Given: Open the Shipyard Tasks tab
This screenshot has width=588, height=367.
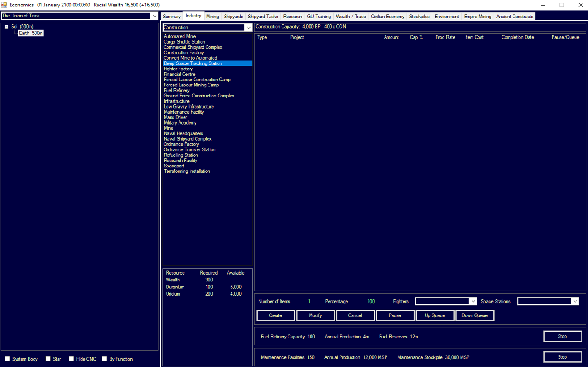Looking at the screenshot, I should tap(263, 17).
